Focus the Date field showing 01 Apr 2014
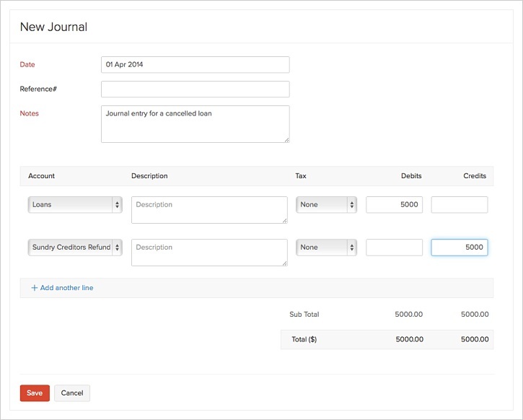The width and height of the screenshot is (523, 420). click(195, 65)
